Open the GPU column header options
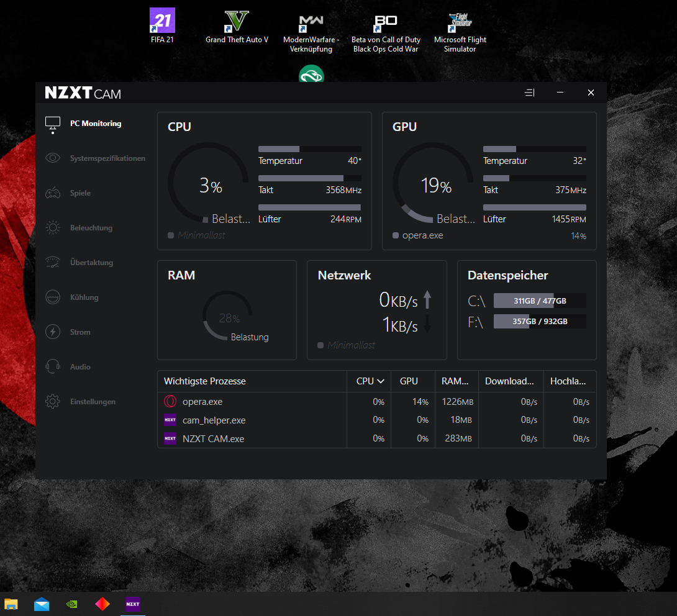677x616 pixels. pyautogui.click(x=411, y=381)
